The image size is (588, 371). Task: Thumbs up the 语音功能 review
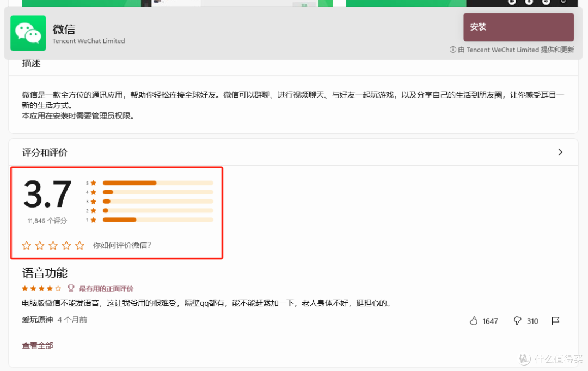[474, 321]
